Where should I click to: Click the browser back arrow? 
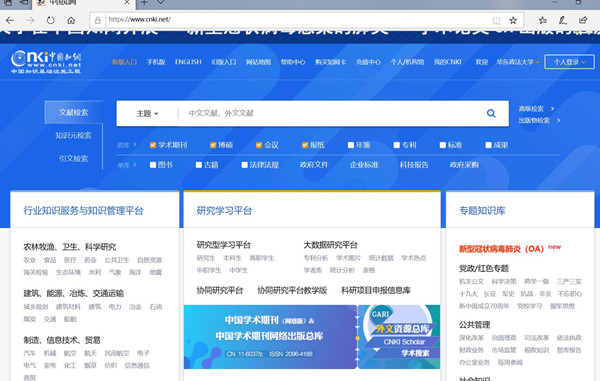pos(10,20)
